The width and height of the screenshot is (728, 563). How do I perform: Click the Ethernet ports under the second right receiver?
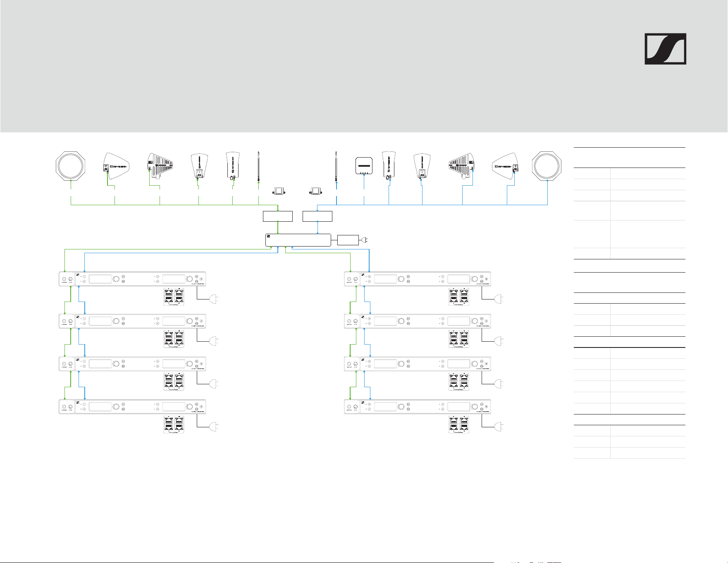(x=459, y=339)
